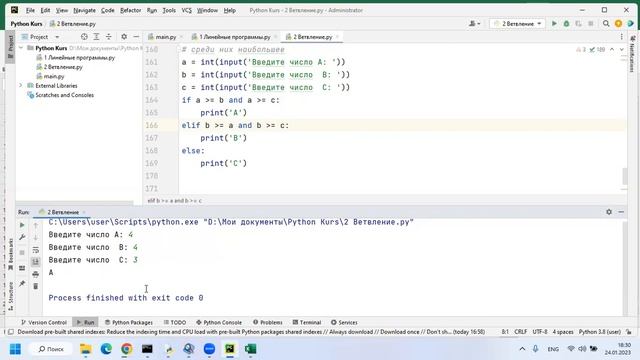Stop the process in the Run panel
Screen dimensions: 640x360
(22, 253)
